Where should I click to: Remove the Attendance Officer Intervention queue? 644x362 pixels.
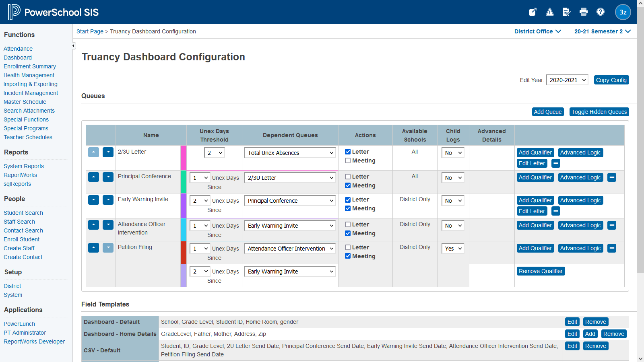pos(612,225)
